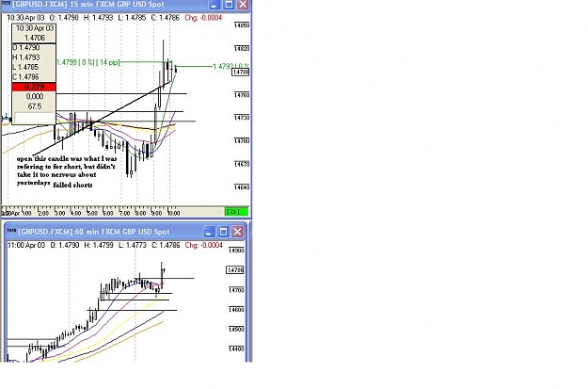
Task: Click the 3:00 mark on the time axis
Action: pos(60,213)
